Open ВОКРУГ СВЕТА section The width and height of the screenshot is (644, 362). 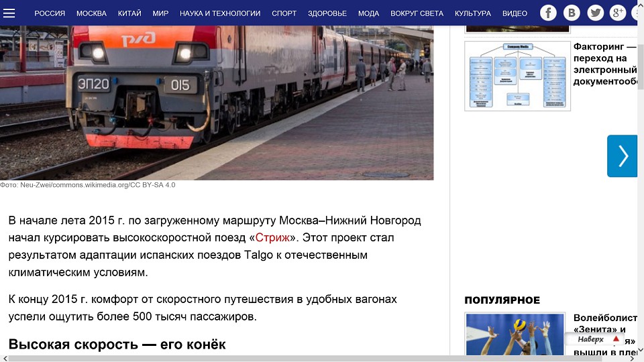(417, 13)
